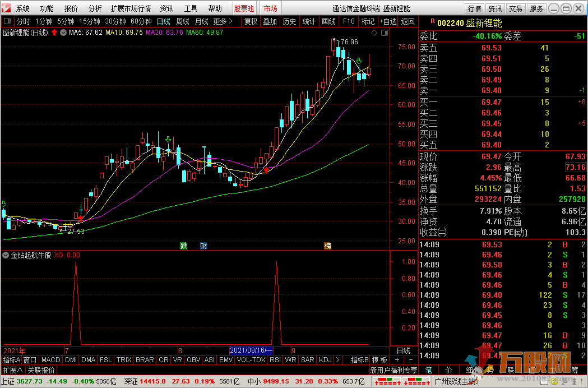This screenshot has height=388, width=588.
Task: Open the 复权 adjustment option
Action: click(251, 21)
